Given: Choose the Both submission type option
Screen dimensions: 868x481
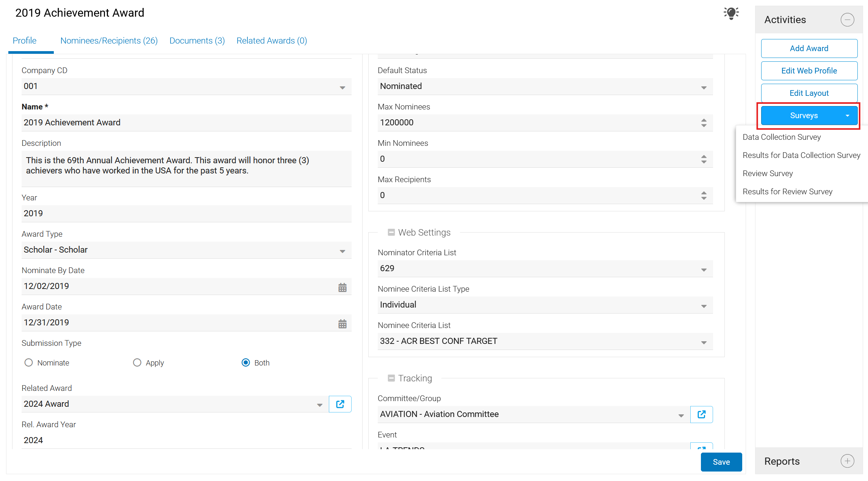Looking at the screenshot, I should (246, 362).
